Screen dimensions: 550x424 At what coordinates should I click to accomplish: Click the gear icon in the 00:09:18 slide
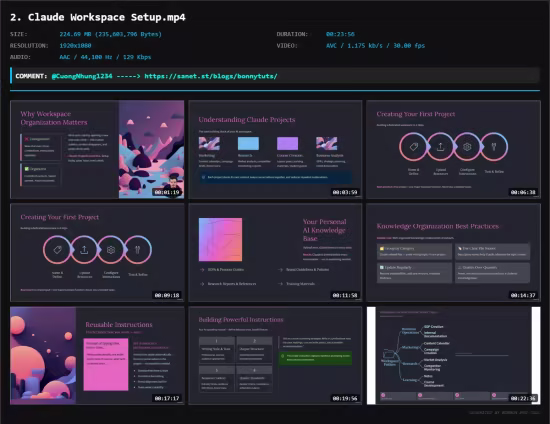pyautogui.click(x=111, y=250)
